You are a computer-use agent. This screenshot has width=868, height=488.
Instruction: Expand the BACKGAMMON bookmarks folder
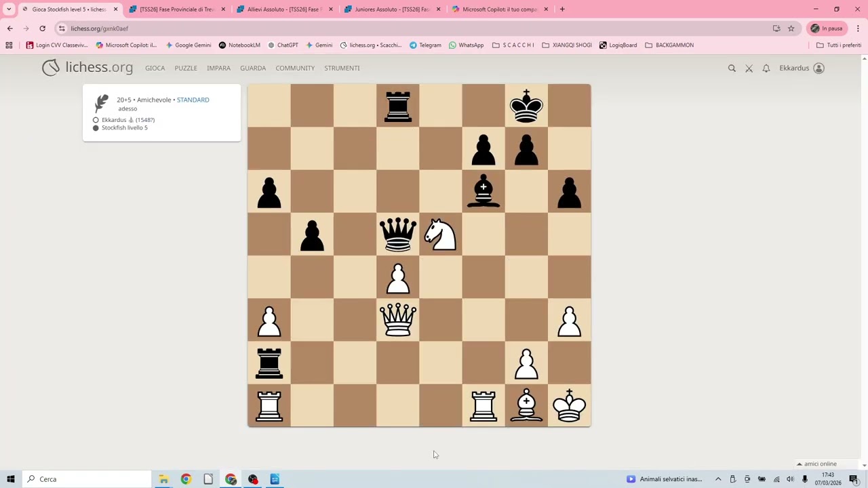point(669,45)
